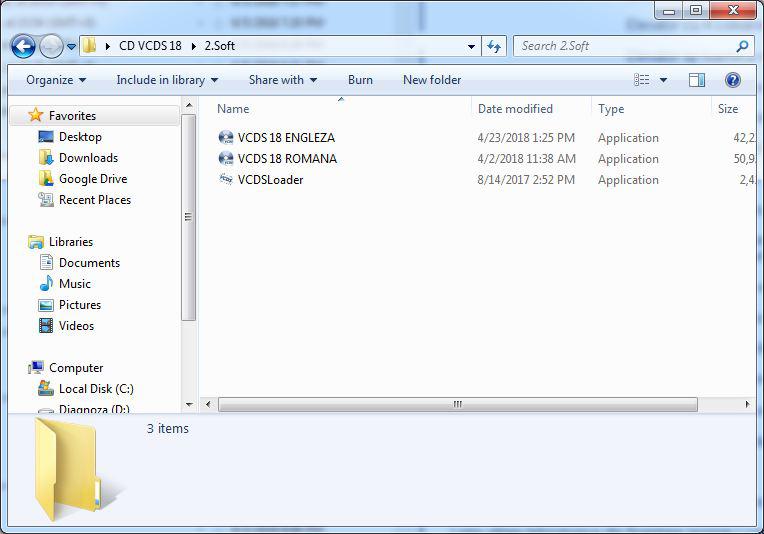
Task: Click the 4/2/2018 11:38 AM date cell
Action: point(526,159)
